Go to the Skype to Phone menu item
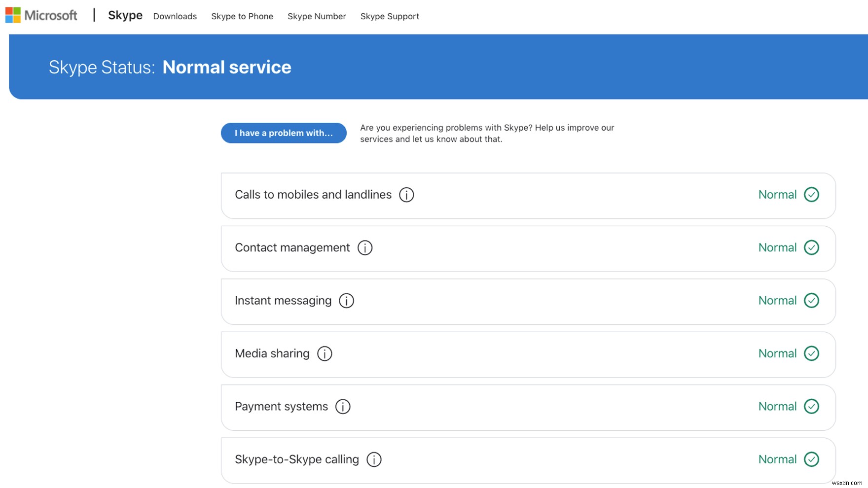Viewport: 868px width, 488px height. (x=242, y=16)
